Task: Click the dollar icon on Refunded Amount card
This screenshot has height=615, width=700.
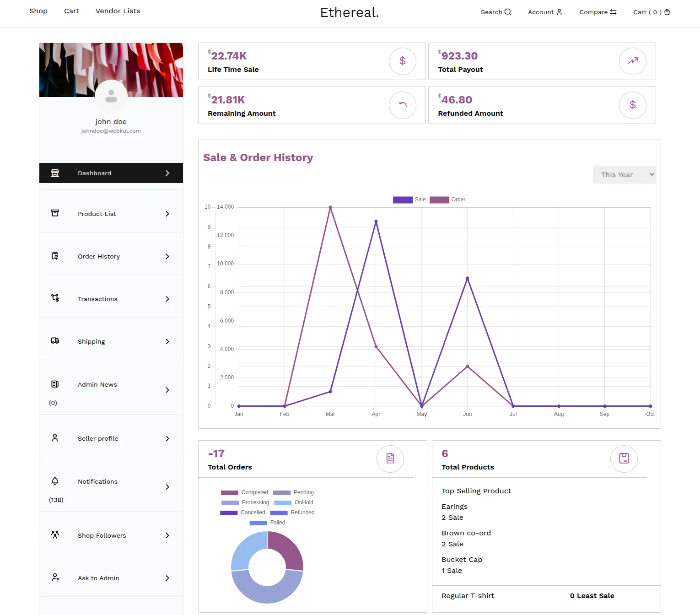Action: point(633,105)
